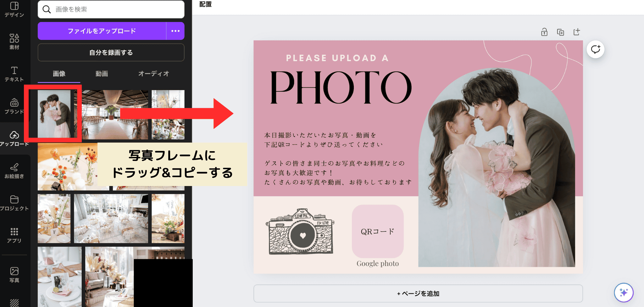Viewport: 644px width, 307px height.
Task: Expand upload options with the three-dots button
Action: [175, 31]
